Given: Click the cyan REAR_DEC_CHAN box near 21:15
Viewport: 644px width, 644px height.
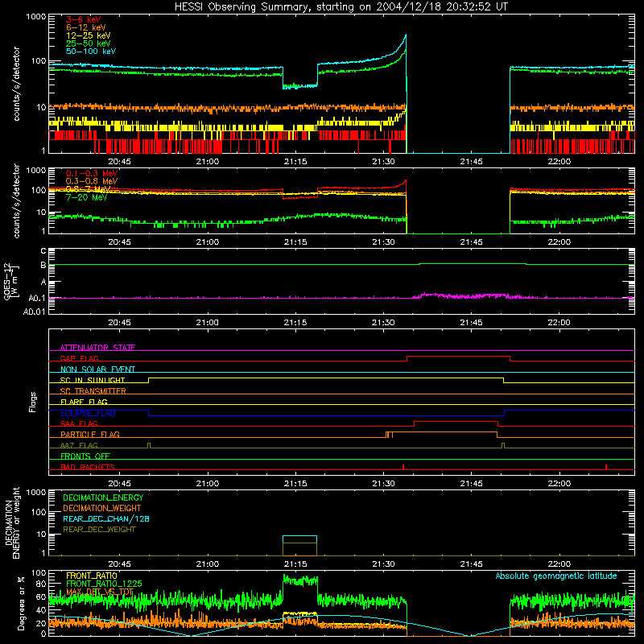Looking at the screenshot, I should pos(299,539).
